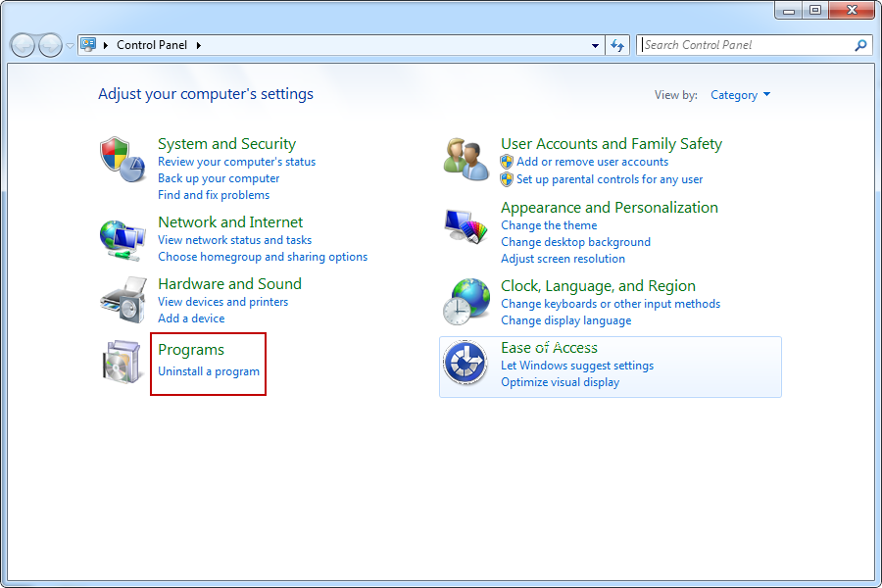Click Adjust screen resolution link
Image resolution: width=882 pixels, height=588 pixels.
(x=563, y=259)
